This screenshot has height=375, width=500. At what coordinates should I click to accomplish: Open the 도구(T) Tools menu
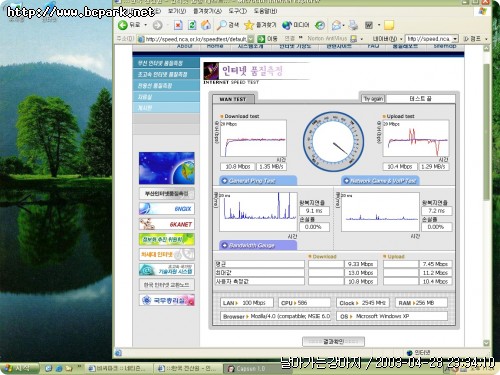tap(237, 11)
